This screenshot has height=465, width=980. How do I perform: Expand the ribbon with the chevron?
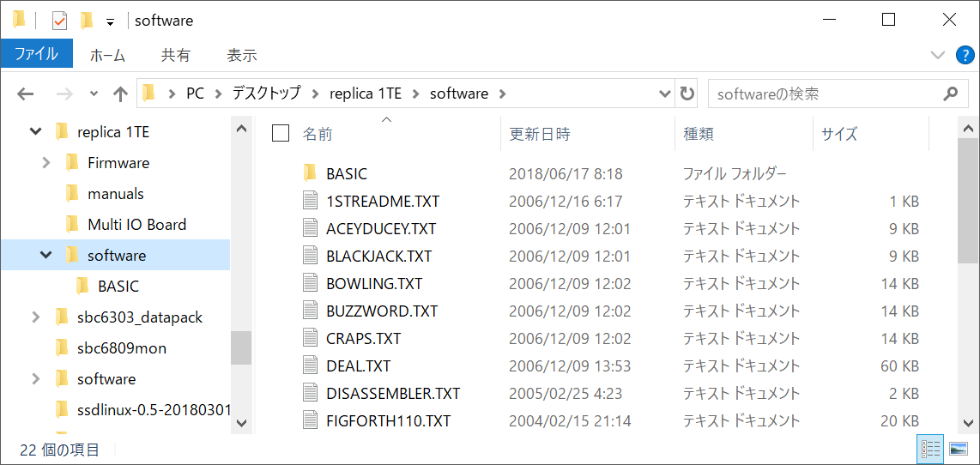click(937, 55)
